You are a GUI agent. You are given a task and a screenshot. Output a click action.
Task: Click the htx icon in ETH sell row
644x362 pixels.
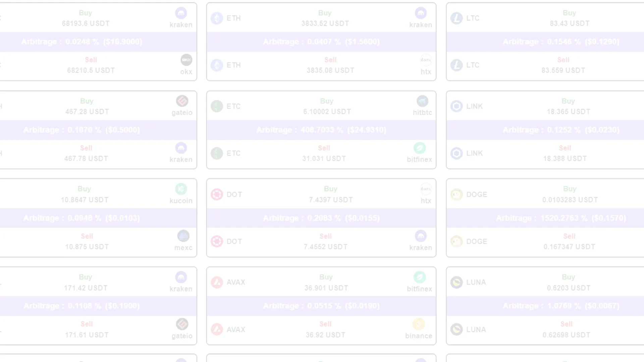(x=426, y=60)
